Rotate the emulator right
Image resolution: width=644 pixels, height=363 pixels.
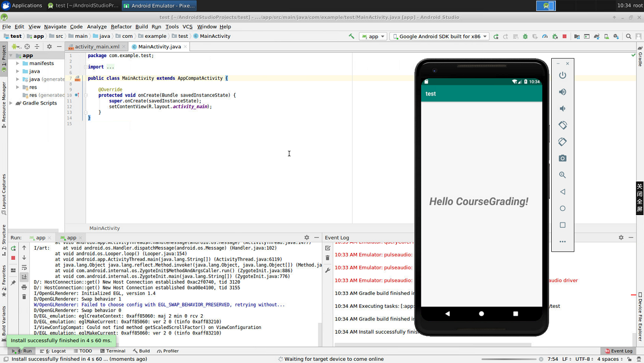click(x=562, y=142)
